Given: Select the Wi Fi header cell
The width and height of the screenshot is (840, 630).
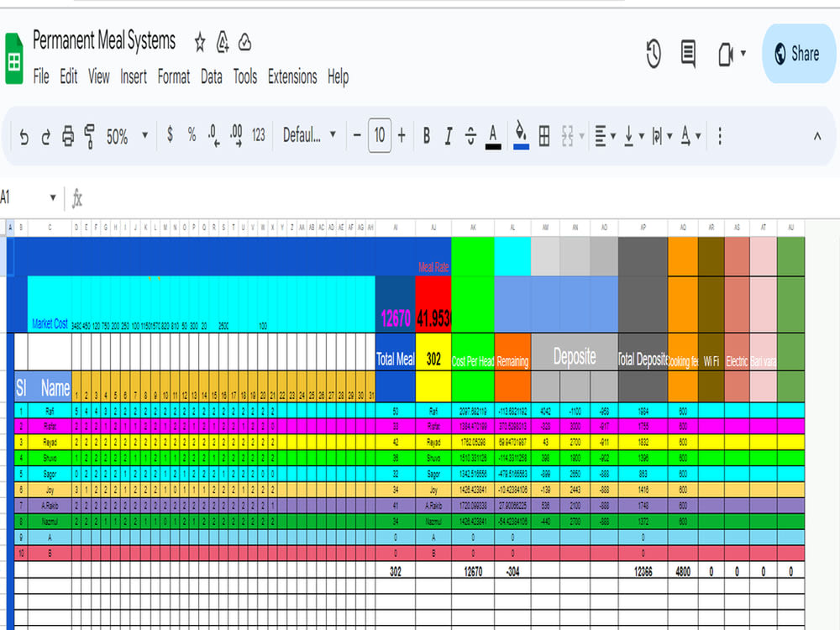Looking at the screenshot, I should point(711,352).
